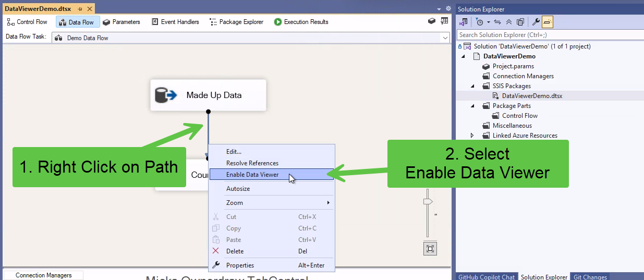
Task: Toggle the Preview Selected Items button
Action: 548,22
